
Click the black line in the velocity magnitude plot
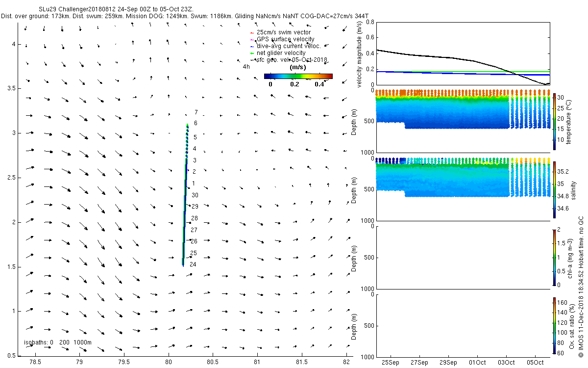click(441, 57)
